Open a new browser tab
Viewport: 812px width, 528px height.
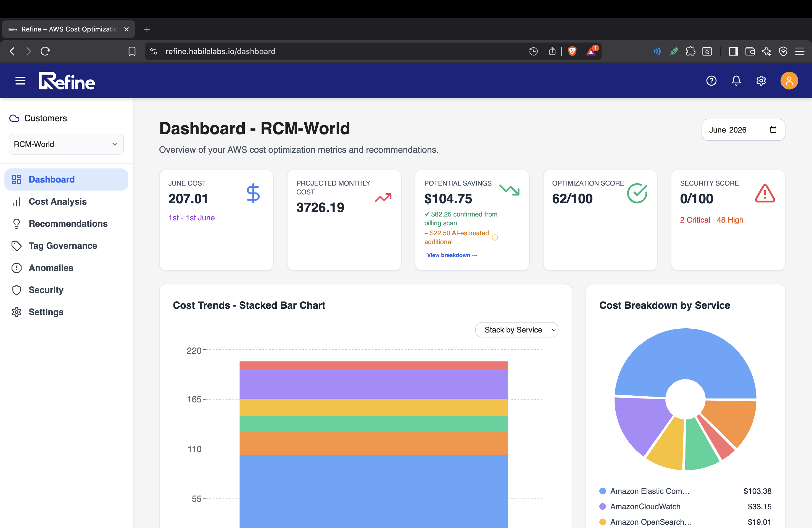147,29
